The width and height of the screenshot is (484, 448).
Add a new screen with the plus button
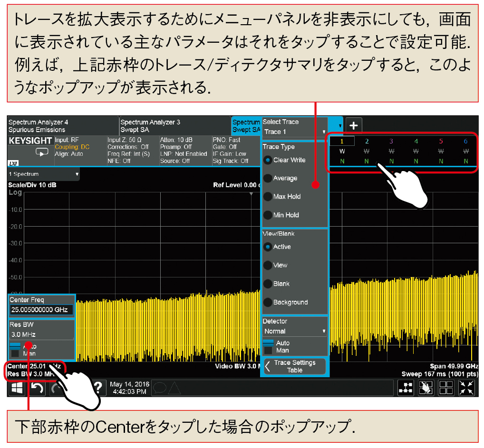[x=354, y=125]
